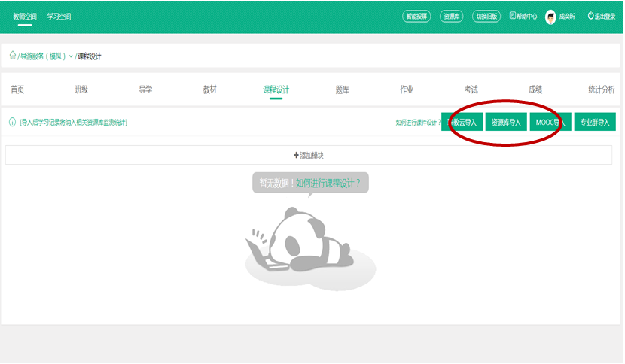Click the 退出登录 power icon
The image size is (625, 364).
(x=590, y=16)
